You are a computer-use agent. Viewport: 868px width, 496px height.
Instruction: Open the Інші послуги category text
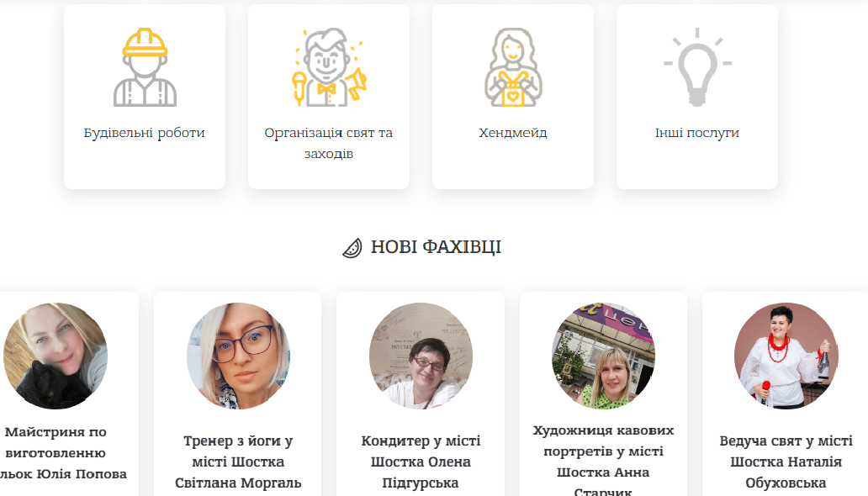[697, 133]
